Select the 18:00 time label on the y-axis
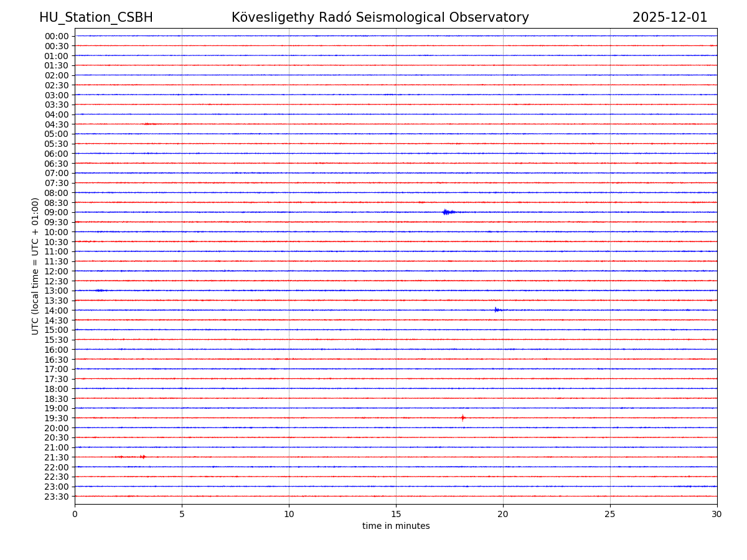 (56, 389)
